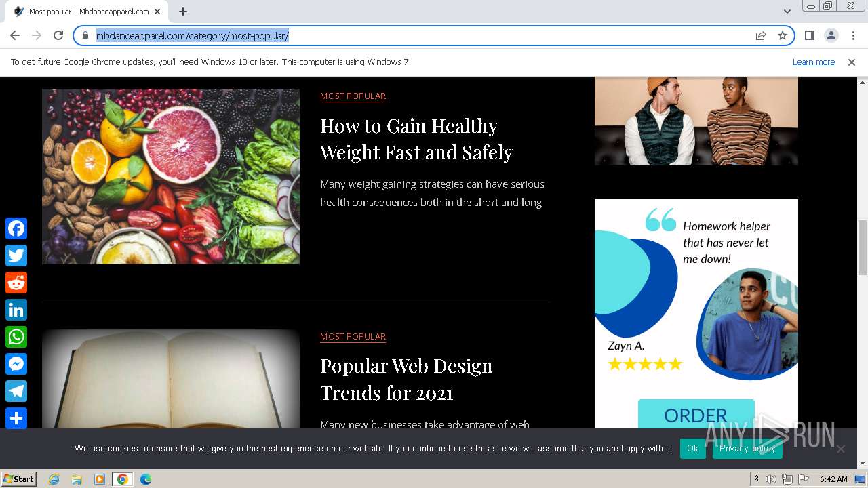Go forward in browser history
Viewport: 868px width, 488px height.
(37, 35)
